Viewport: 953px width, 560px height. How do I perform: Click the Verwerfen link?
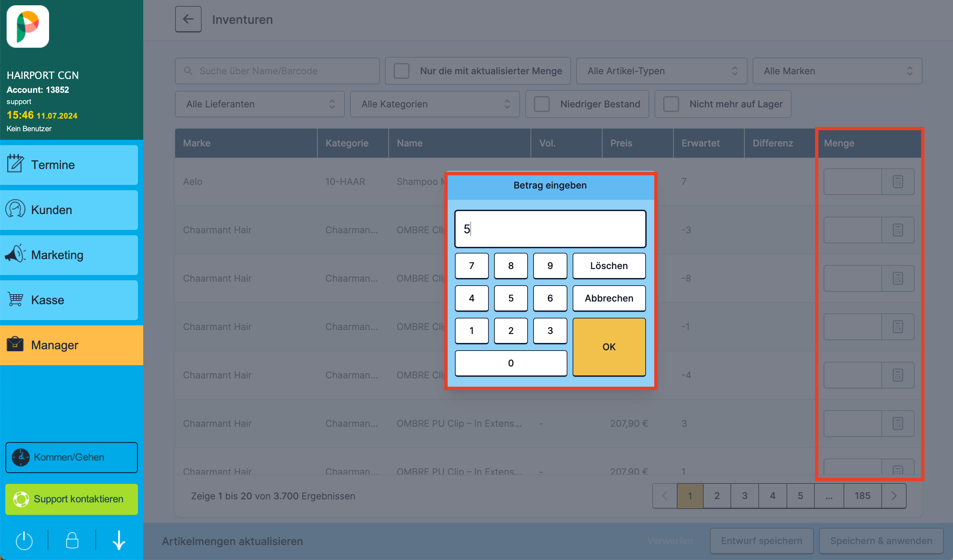click(x=670, y=541)
